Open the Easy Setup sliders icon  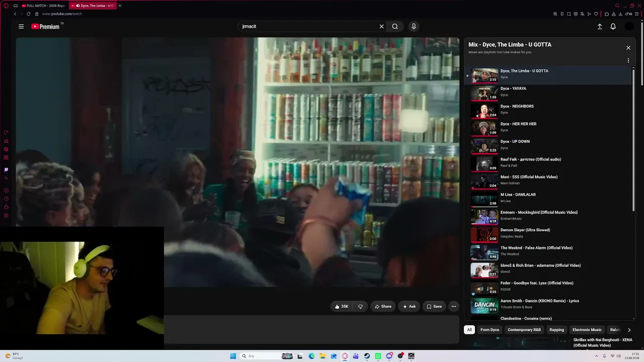(637, 14)
